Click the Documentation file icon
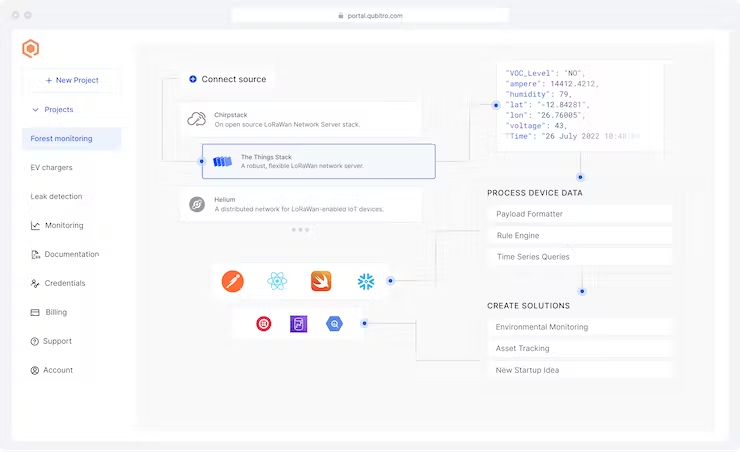Image resolution: width=740 pixels, height=452 pixels. click(35, 255)
